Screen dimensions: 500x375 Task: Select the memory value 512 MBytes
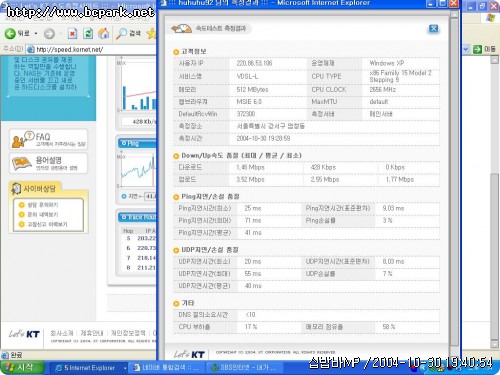[x=252, y=89]
